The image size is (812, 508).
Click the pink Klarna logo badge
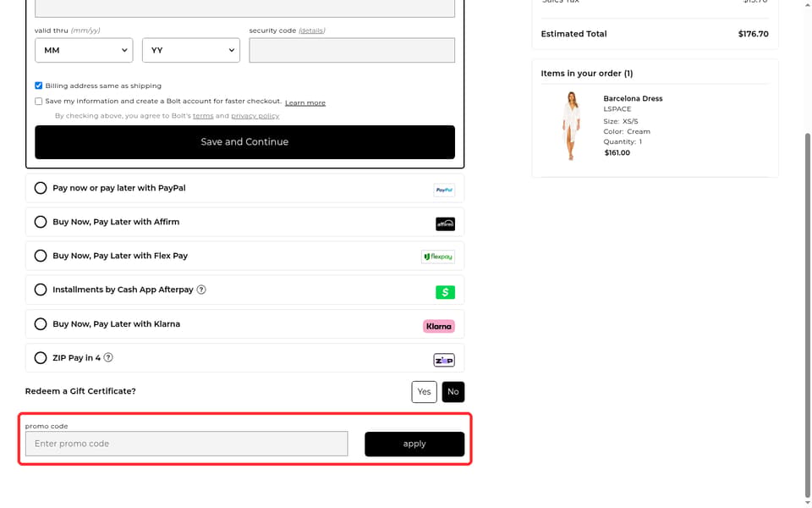439,326
